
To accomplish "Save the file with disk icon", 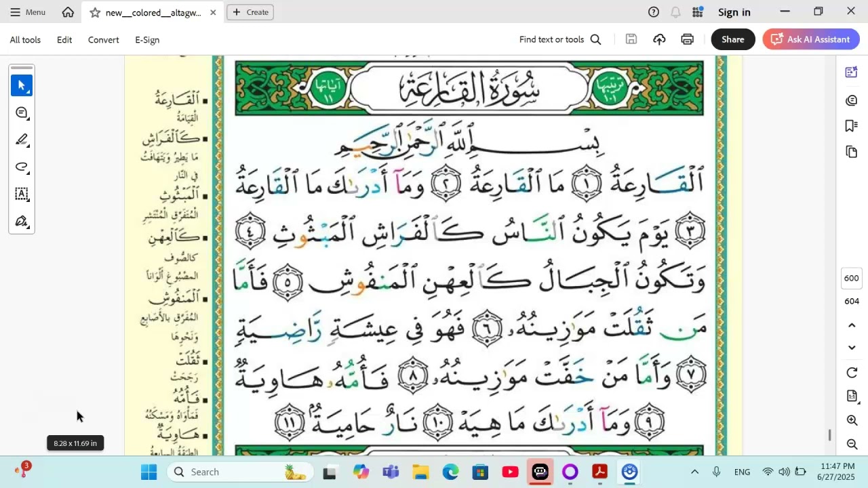I will pos(631,39).
